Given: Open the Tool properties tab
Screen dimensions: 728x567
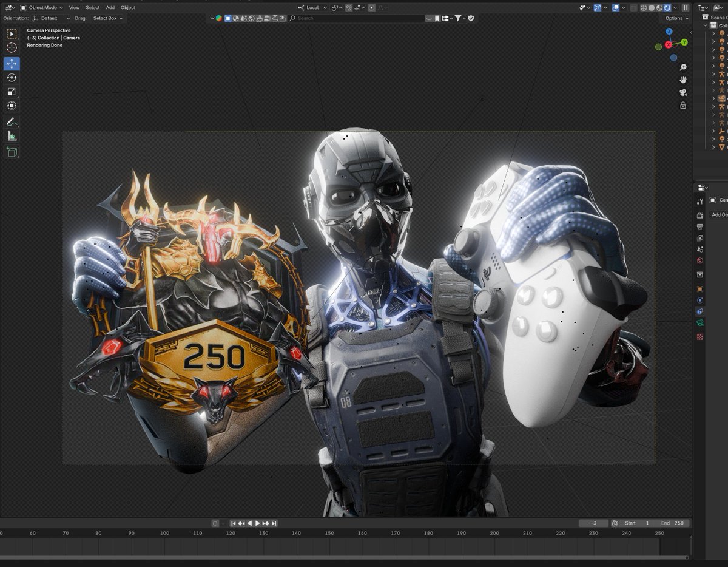Looking at the screenshot, I should (x=700, y=202).
